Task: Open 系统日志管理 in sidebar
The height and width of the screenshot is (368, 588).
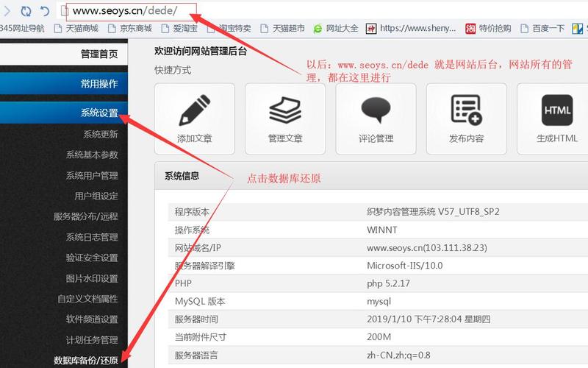Action: coord(92,237)
